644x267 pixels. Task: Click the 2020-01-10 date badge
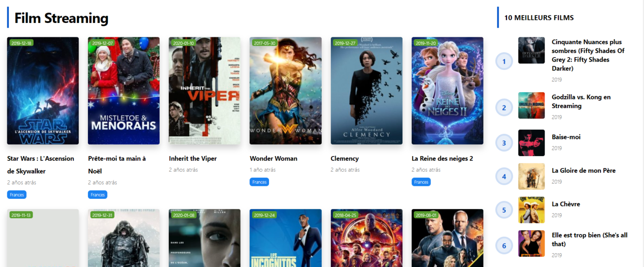tap(183, 43)
